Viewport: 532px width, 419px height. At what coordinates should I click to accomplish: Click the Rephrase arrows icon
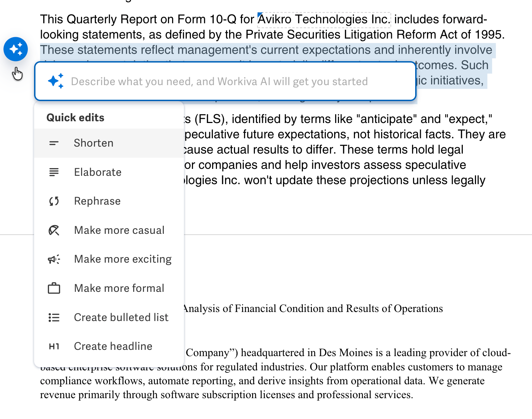(54, 201)
